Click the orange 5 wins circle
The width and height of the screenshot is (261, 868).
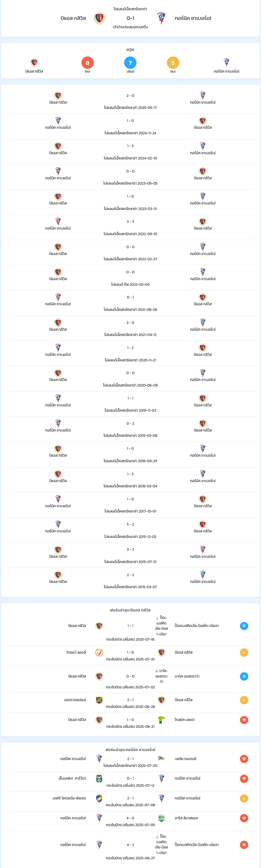(x=173, y=63)
